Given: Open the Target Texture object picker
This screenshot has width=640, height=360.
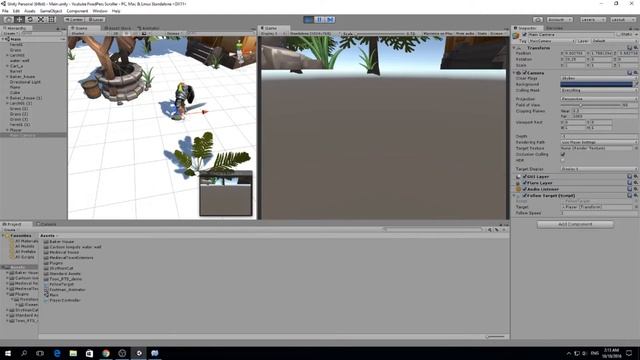Looking at the screenshot, I should click(x=636, y=149).
